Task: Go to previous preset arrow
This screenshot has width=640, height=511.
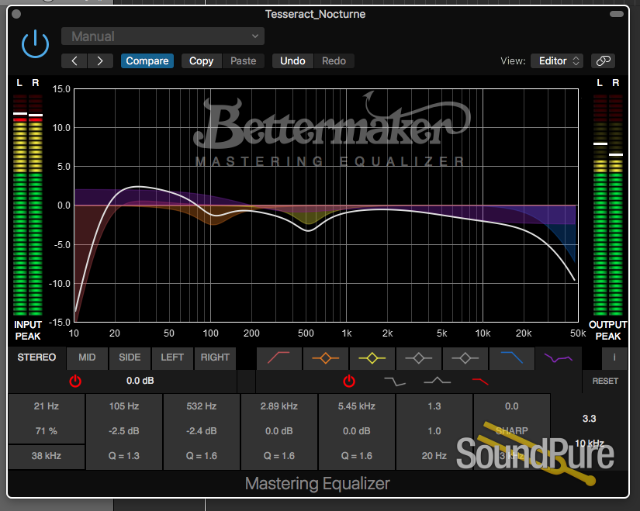Action: pyautogui.click(x=74, y=61)
